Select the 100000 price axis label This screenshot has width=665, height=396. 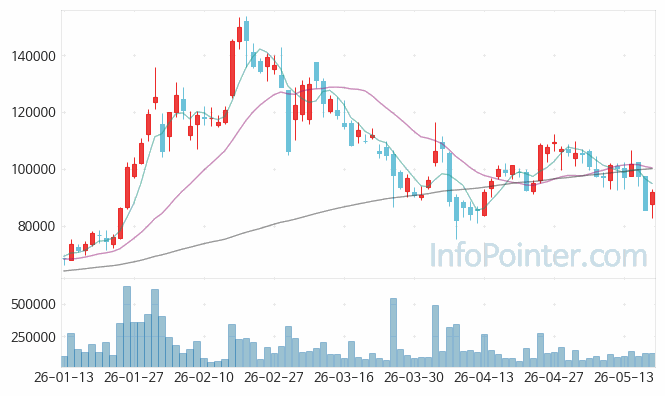tap(34, 170)
